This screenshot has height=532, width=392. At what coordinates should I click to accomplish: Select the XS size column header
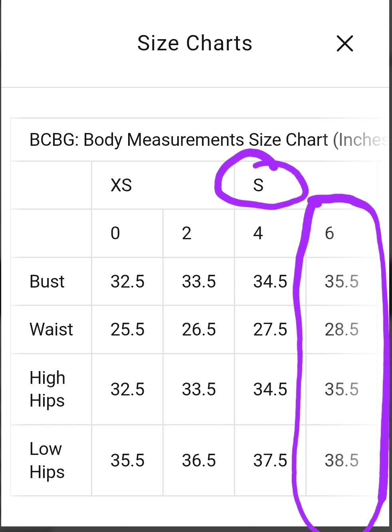[121, 185]
